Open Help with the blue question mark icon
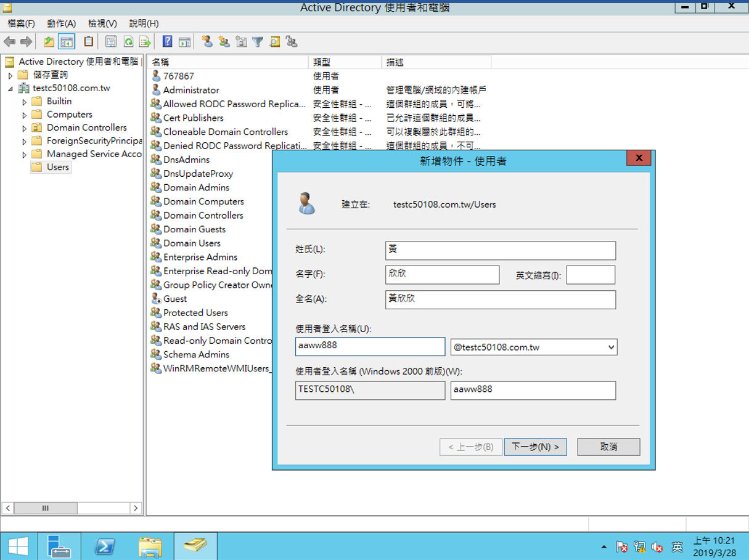 (x=167, y=42)
